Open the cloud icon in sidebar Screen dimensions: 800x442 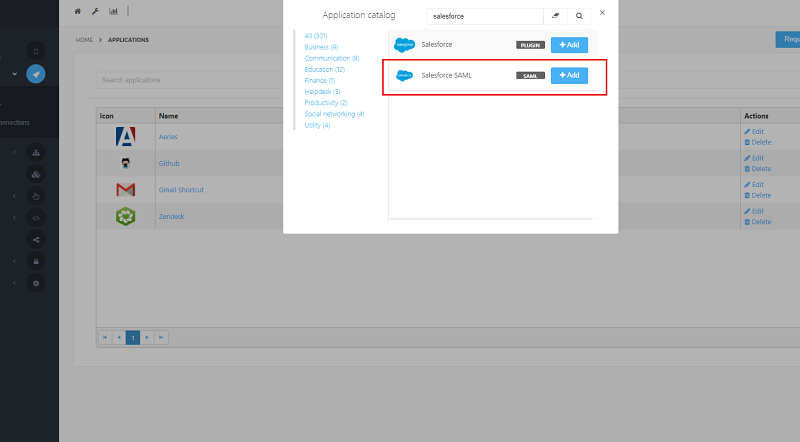pos(36,175)
